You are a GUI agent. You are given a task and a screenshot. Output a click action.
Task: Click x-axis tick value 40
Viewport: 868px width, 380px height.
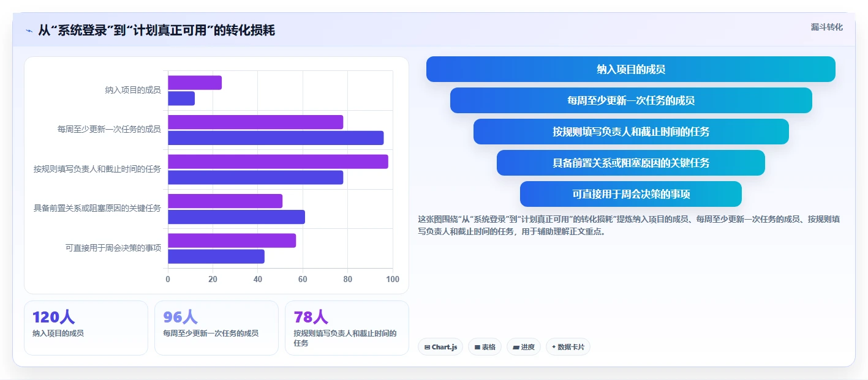258,279
